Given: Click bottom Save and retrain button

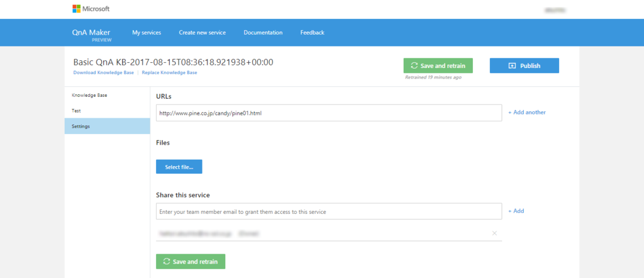Looking at the screenshot, I should [x=191, y=262].
